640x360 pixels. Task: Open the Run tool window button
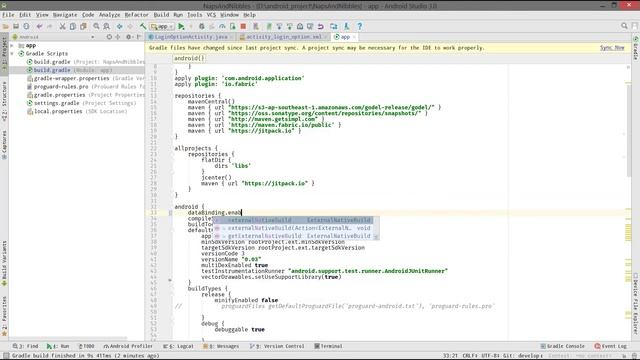click(x=58, y=346)
